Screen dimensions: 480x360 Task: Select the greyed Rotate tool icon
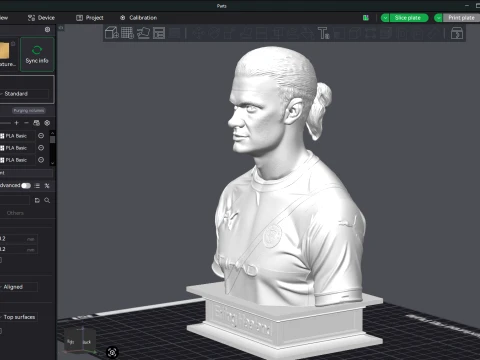click(x=214, y=33)
